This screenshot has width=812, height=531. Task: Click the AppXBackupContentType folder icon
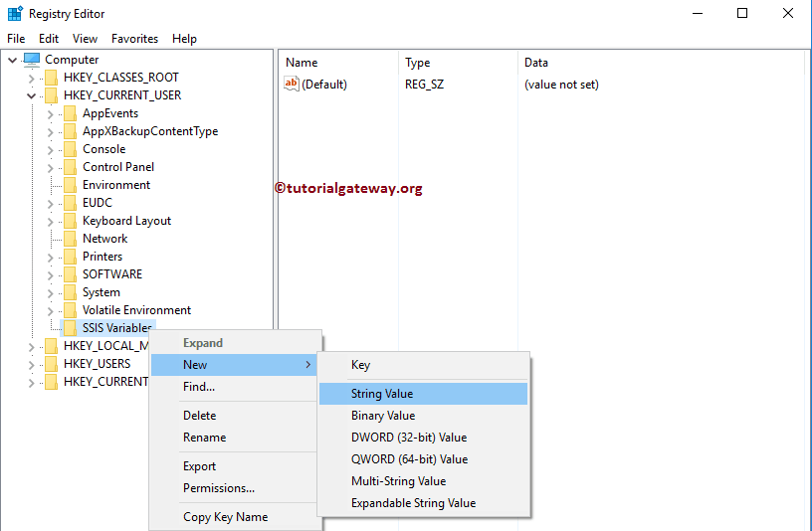(70, 131)
